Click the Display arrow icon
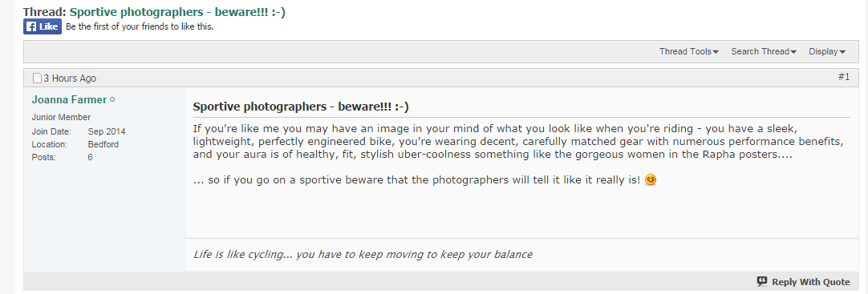This screenshot has height=294, width=868. 842,52
